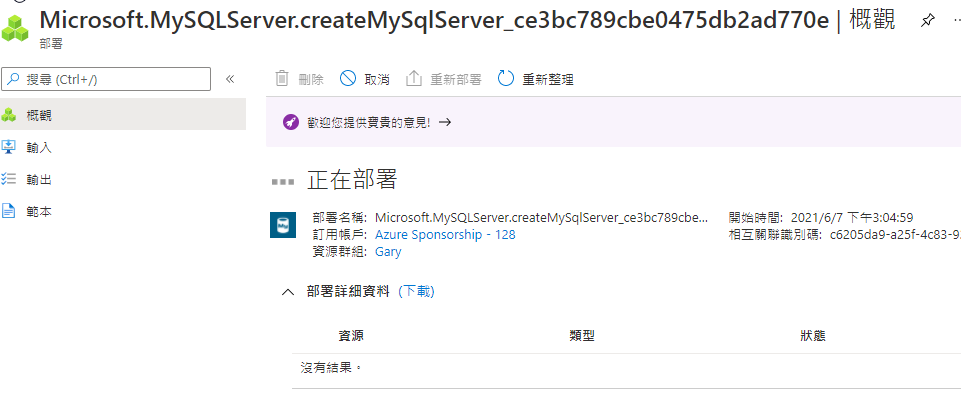Click the 重新整理 toolbar button
This screenshot has height=408, width=961.
point(535,79)
